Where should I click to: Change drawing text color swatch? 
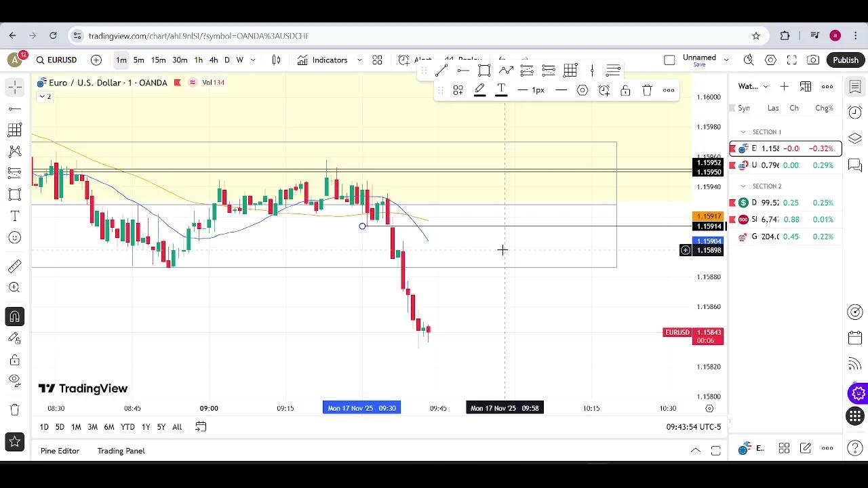501,90
